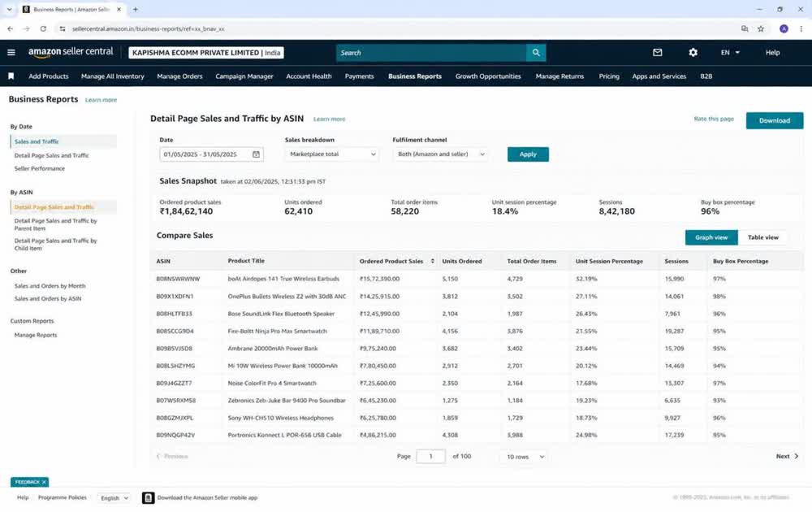Image resolution: width=812 pixels, height=512 pixels.
Task: Open Detail Page Sales and Traffic by Parent Item
Action: point(55,224)
